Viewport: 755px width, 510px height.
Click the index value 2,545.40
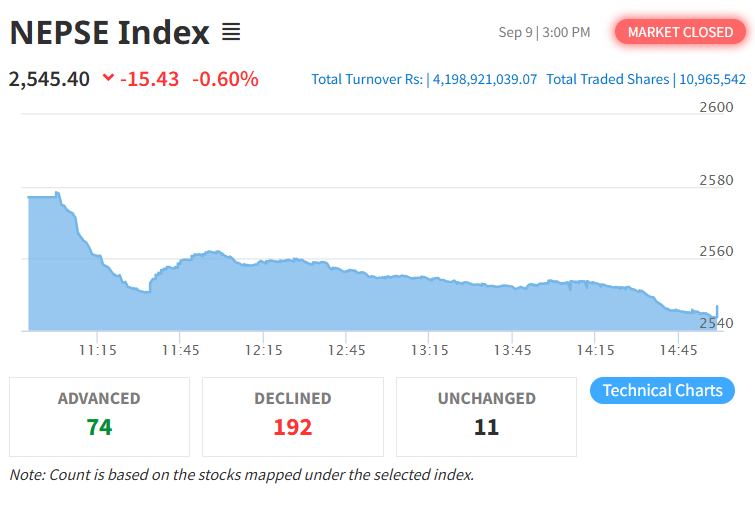(49, 79)
